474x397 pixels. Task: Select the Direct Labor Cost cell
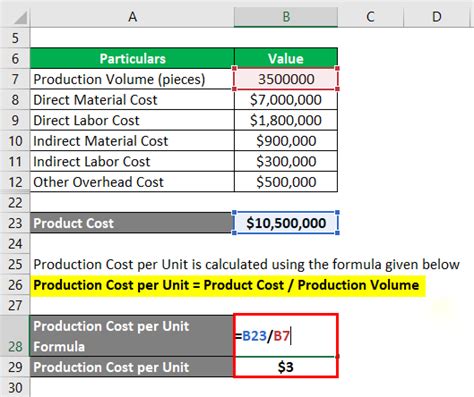point(132,120)
